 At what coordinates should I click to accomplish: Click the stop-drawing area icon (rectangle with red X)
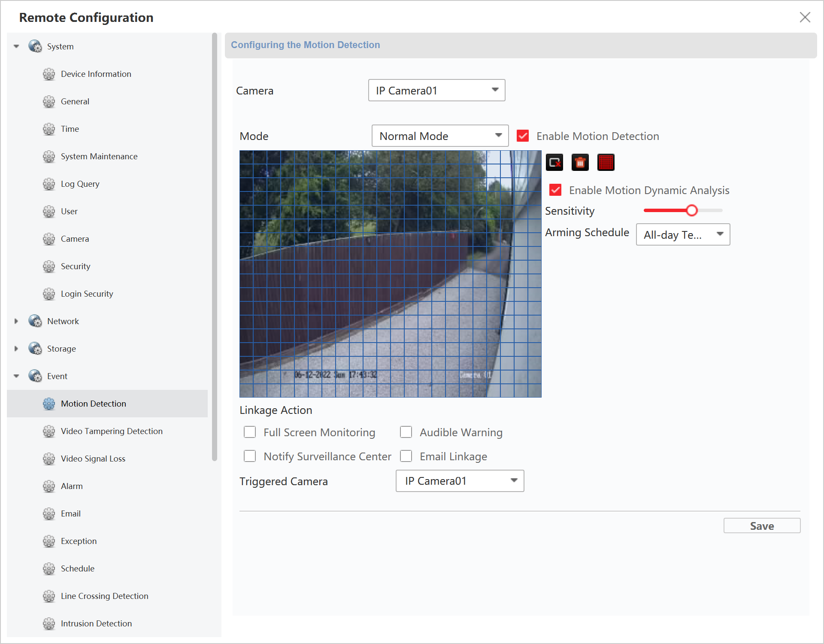pos(554,162)
